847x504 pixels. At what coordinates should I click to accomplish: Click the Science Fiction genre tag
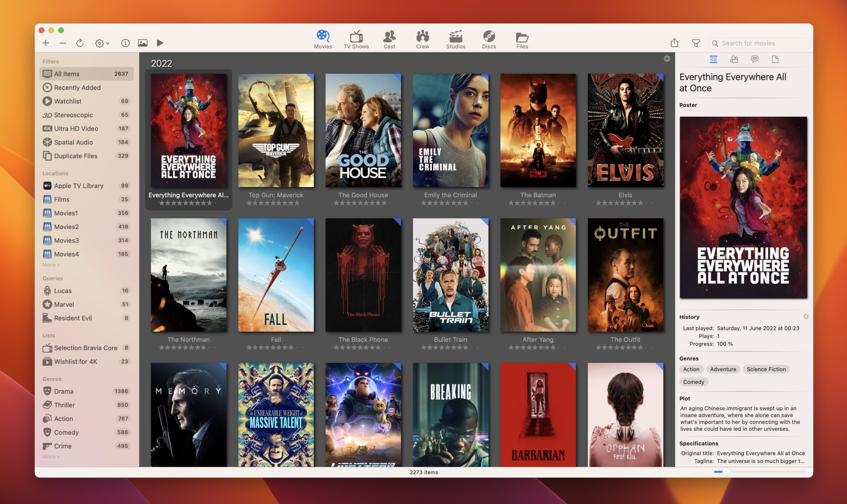pos(766,369)
